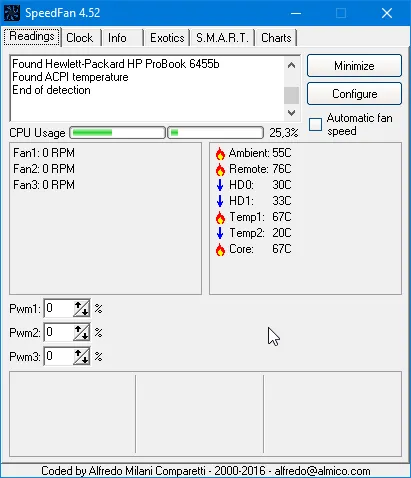411x478 pixels.
Task: Click the 'End of detection' log line
Action: (51, 90)
